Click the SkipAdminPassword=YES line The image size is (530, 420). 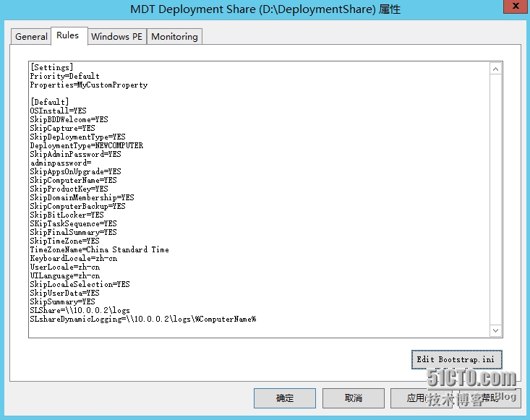coord(75,154)
